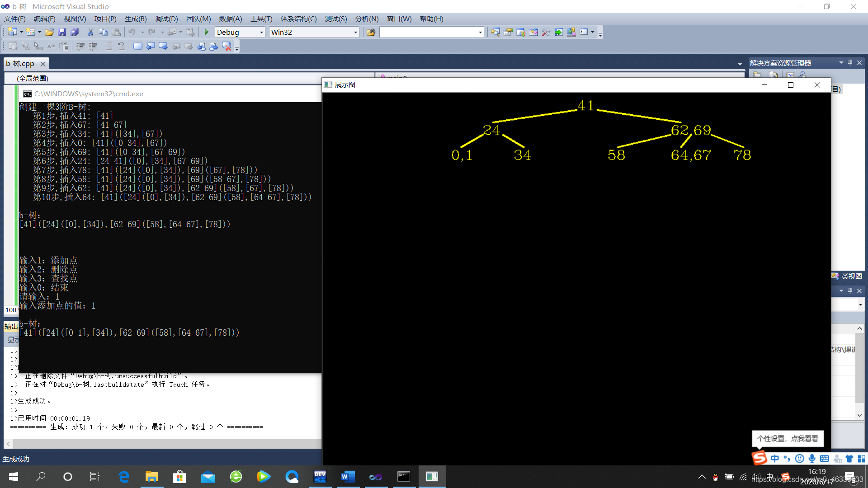Open Word from the taskbar

[348, 477]
